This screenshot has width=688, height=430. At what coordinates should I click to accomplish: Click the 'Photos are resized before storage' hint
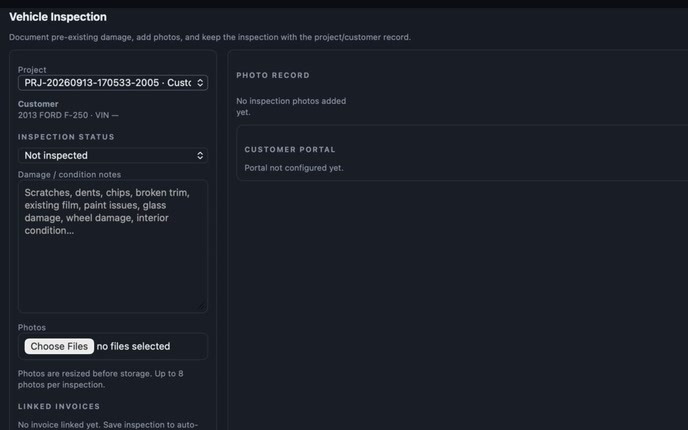(x=100, y=379)
